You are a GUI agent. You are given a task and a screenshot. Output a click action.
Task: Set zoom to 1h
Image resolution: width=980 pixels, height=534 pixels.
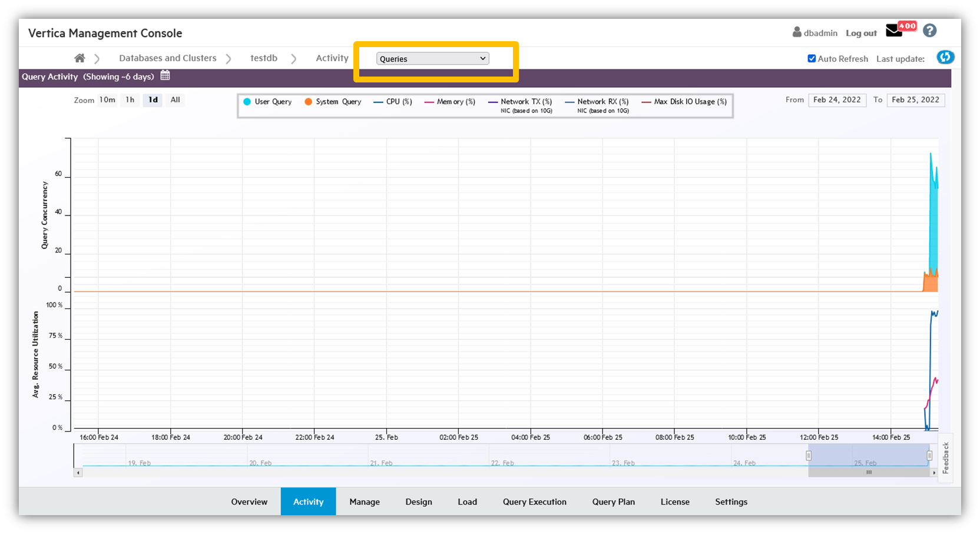[130, 100]
